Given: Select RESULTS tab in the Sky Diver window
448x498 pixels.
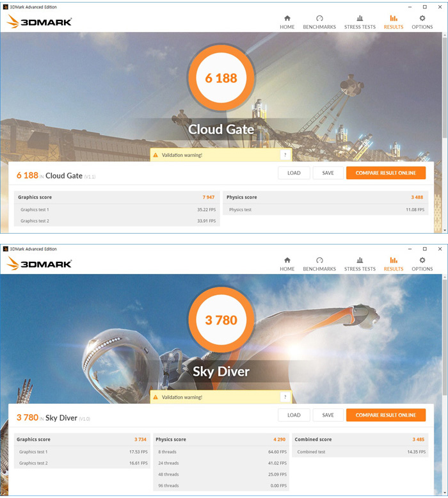Looking at the screenshot, I should [x=394, y=264].
